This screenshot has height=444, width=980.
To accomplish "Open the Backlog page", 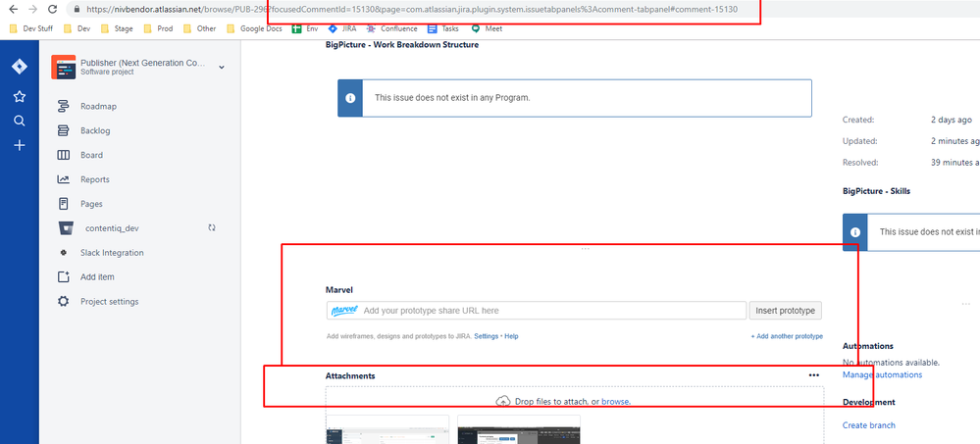I will coord(95,130).
